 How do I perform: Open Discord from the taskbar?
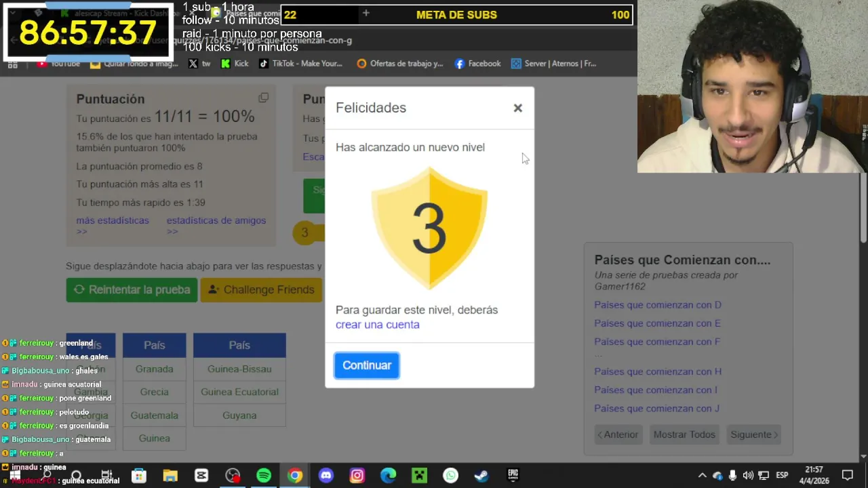(326, 476)
